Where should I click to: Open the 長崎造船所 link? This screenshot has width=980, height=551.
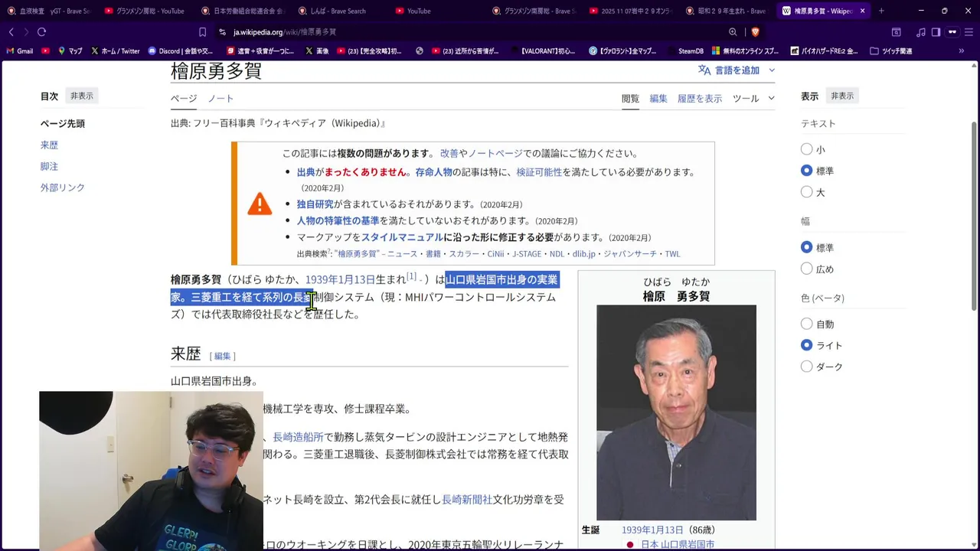(298, 437)
